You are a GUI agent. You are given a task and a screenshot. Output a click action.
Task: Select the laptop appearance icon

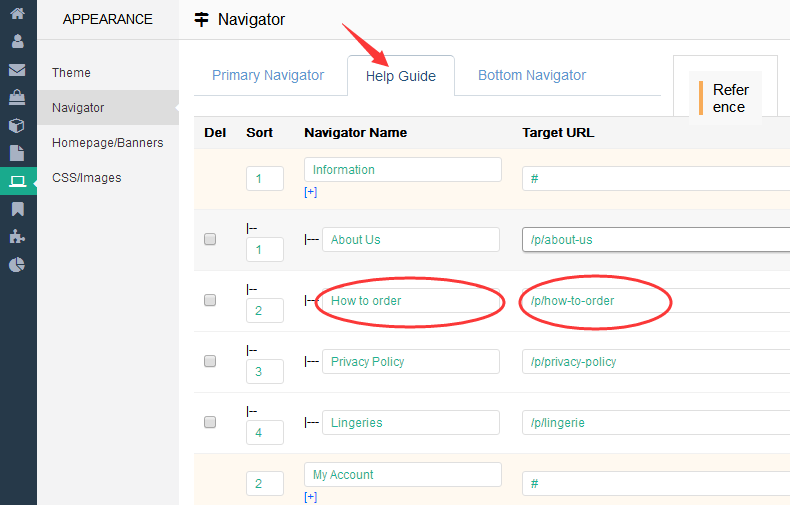(x=17, y=181)
